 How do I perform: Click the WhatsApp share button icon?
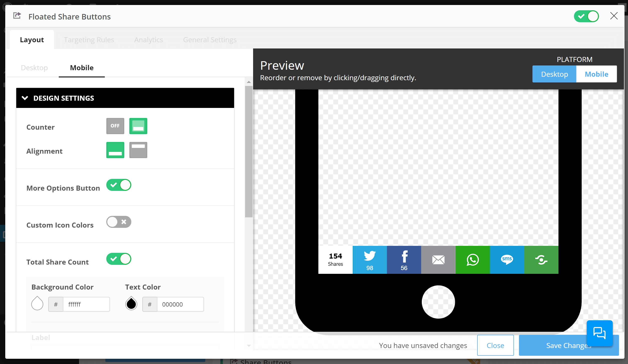(x=473, y=260)
